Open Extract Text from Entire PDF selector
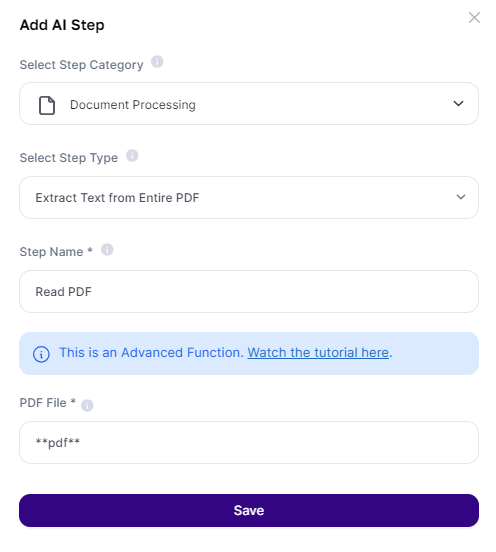 (249, 197)
